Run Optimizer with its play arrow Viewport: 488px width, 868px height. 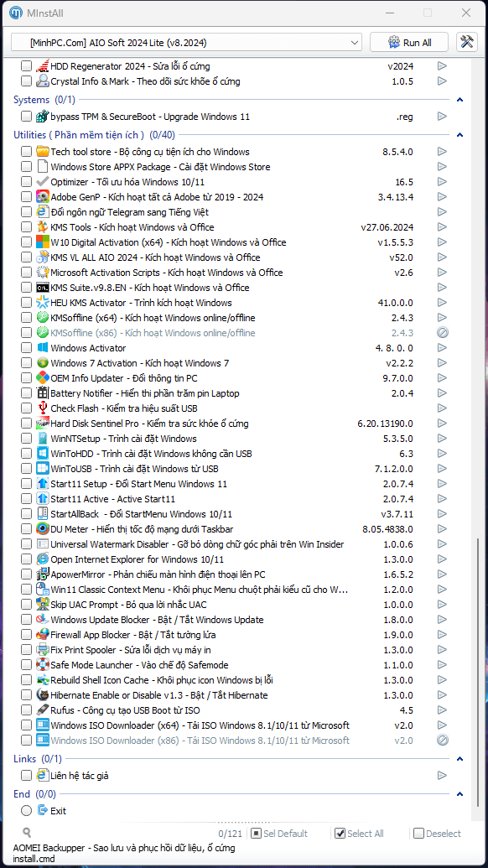click(x=442, y=182)
